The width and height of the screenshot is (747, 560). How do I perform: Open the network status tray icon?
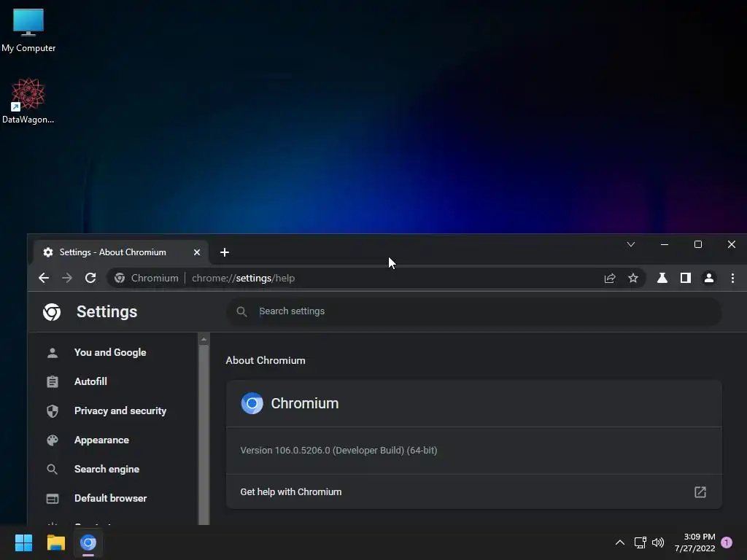click(x=640, y=542)
